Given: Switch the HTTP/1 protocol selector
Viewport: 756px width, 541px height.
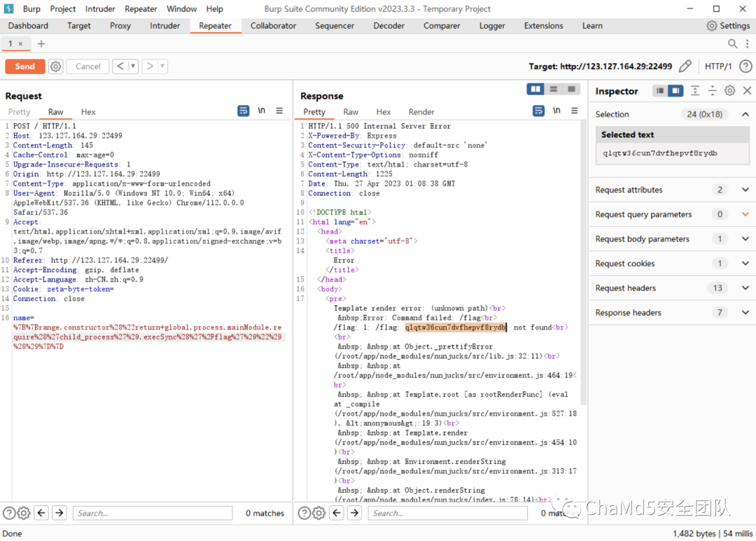Looking at the screenshot, I should pyautogui.click(x=718, y=66).
